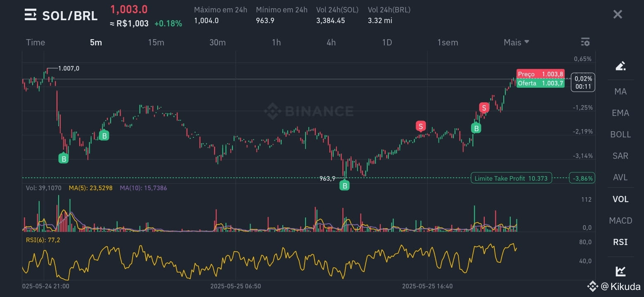Switch to the 30m interval

tap(218, 42)
